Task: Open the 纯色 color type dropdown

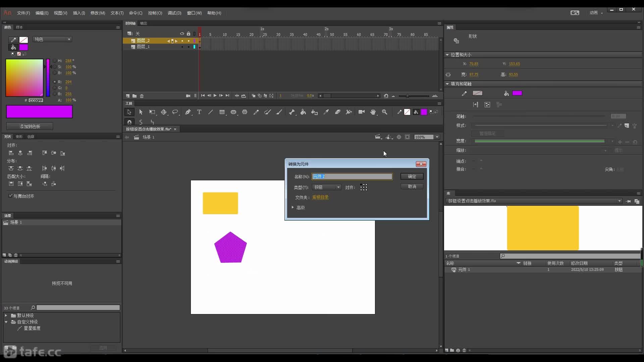Action: point(52,39)
